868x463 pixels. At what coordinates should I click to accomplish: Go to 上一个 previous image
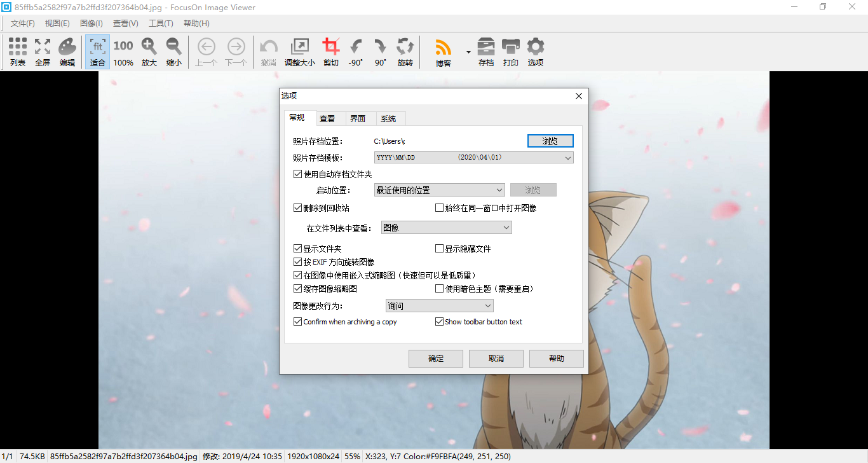point(207,52)
